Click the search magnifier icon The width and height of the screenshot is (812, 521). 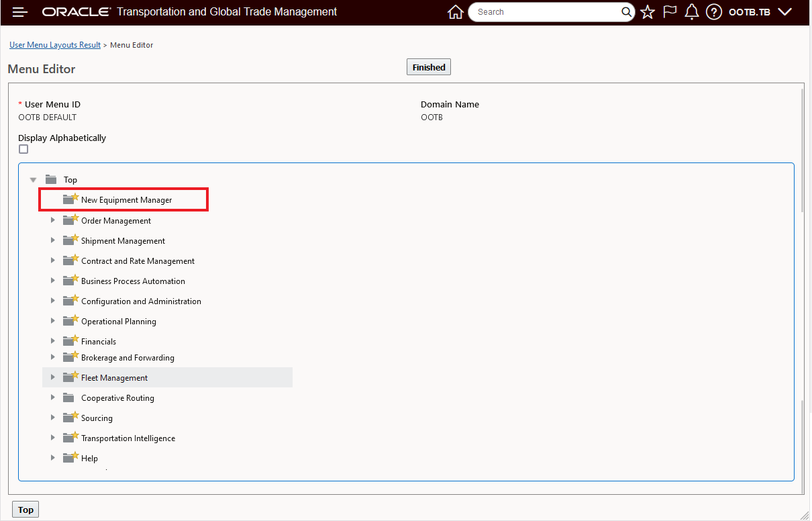coord(626,12)
